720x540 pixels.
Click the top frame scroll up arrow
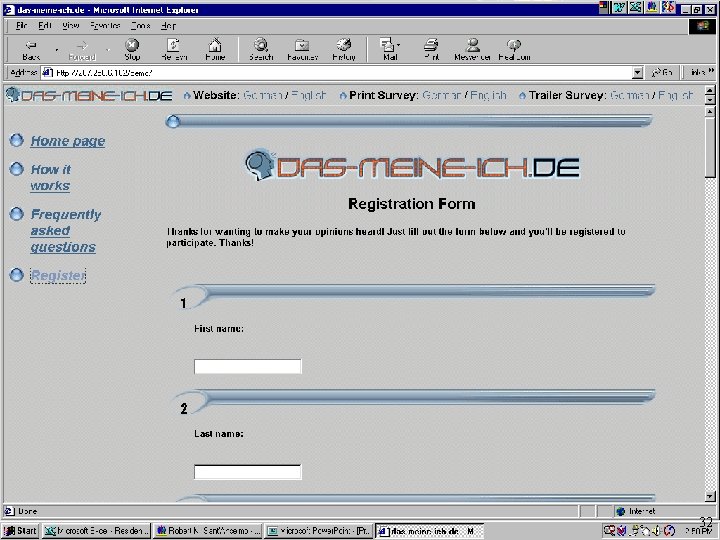tap(710, 90)
